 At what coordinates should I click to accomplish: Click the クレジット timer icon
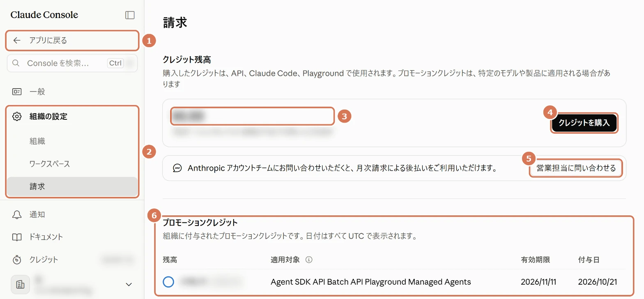point(17,260)
